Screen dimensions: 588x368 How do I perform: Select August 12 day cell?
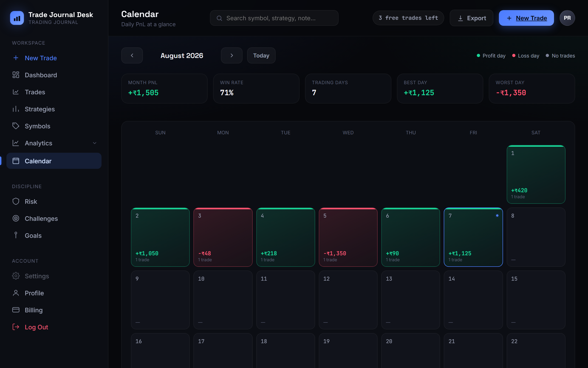(x=348, y=300)
